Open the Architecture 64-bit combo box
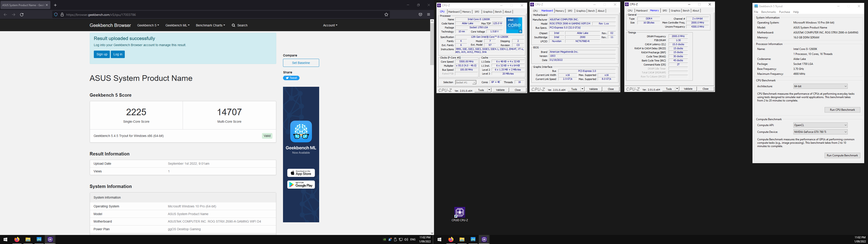Viewport: 868px width, 244px height. pyautogui.click(x=820, y=86)
